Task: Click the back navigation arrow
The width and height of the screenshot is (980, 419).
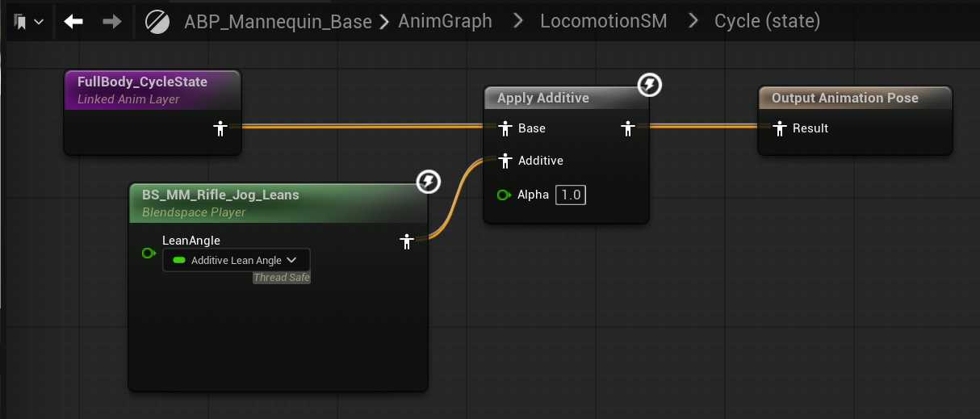Action: [73, 22]
